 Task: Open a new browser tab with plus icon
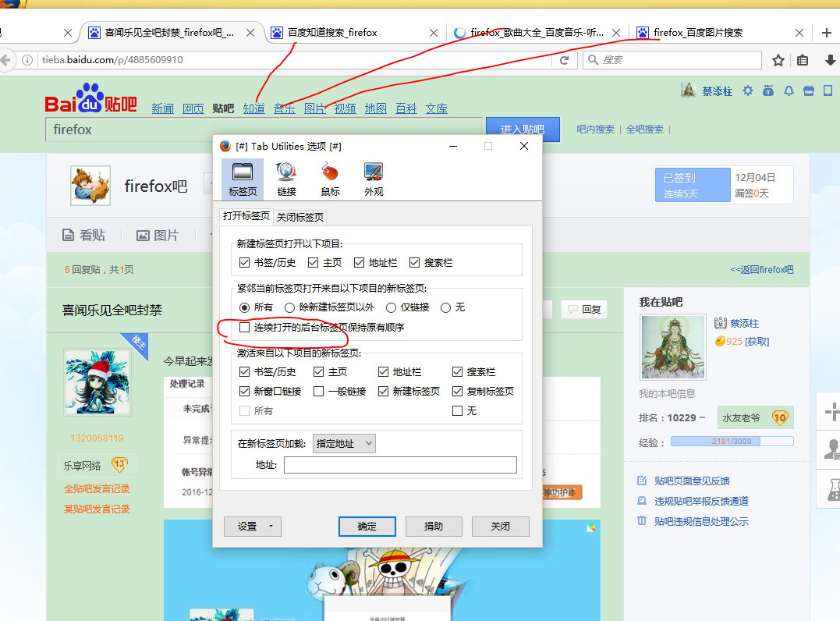(826, 33)
